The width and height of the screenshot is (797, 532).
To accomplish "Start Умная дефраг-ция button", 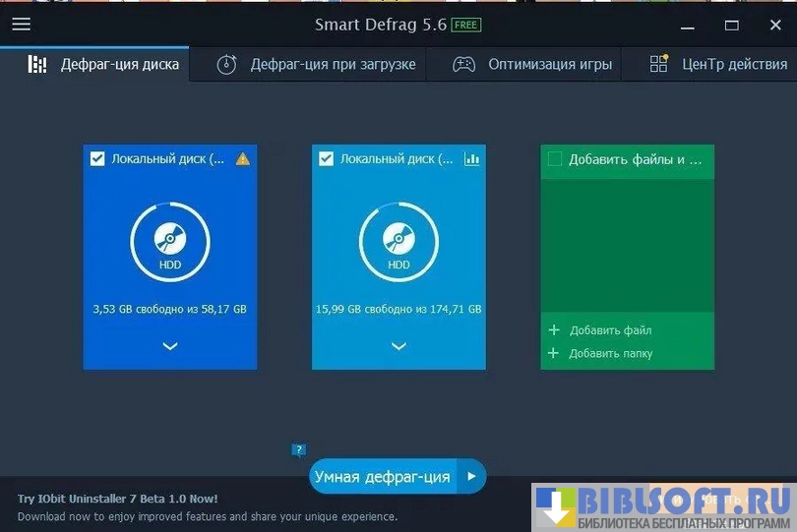I will click(x=382, y=477).
